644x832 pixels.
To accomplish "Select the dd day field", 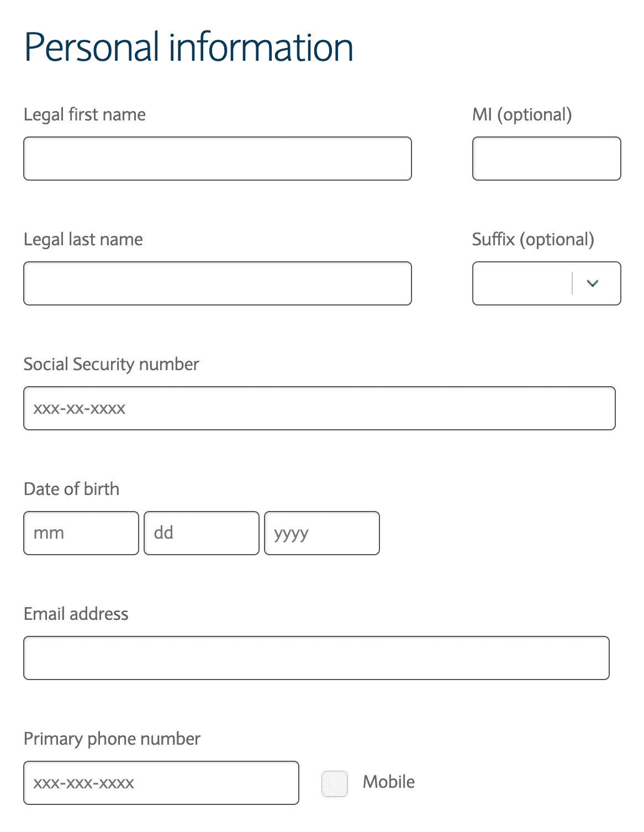I will pyautogui.click(x=202, y=533).
